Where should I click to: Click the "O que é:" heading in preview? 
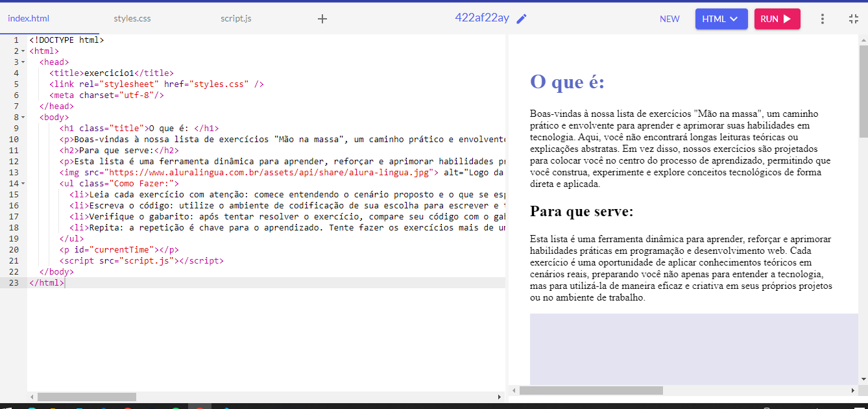(x=567, y=82)
